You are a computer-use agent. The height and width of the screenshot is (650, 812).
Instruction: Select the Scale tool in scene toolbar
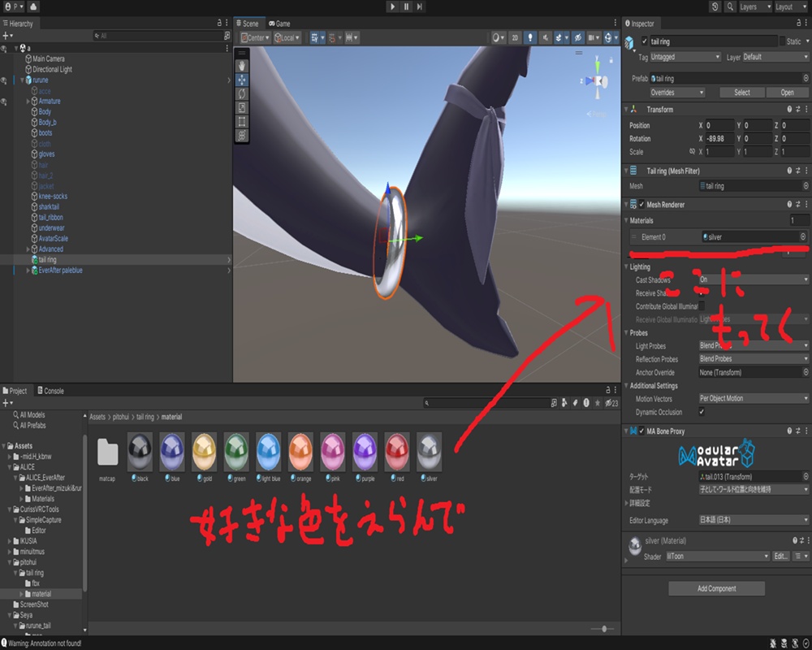242,108
